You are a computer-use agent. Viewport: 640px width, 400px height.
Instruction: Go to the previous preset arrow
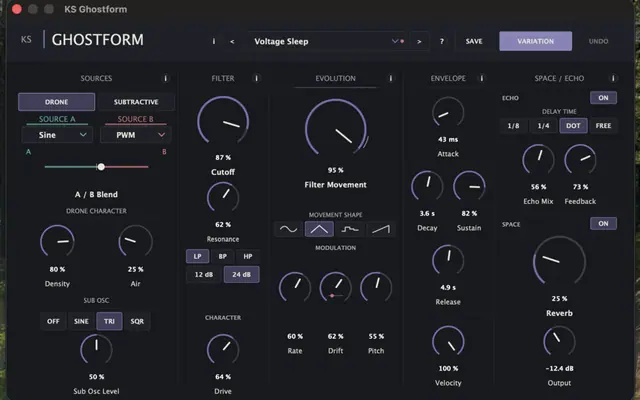coord(232,41)
